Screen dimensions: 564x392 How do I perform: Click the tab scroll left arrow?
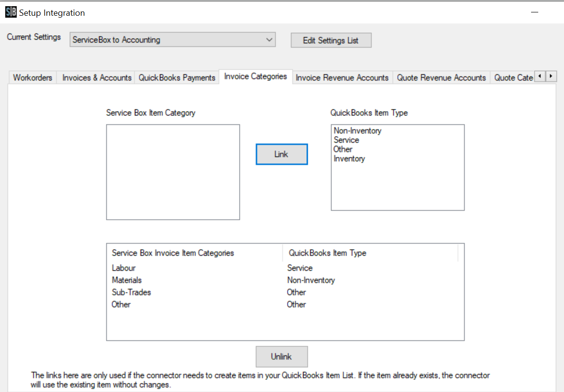pyautogui.click(x=540, y=76)
